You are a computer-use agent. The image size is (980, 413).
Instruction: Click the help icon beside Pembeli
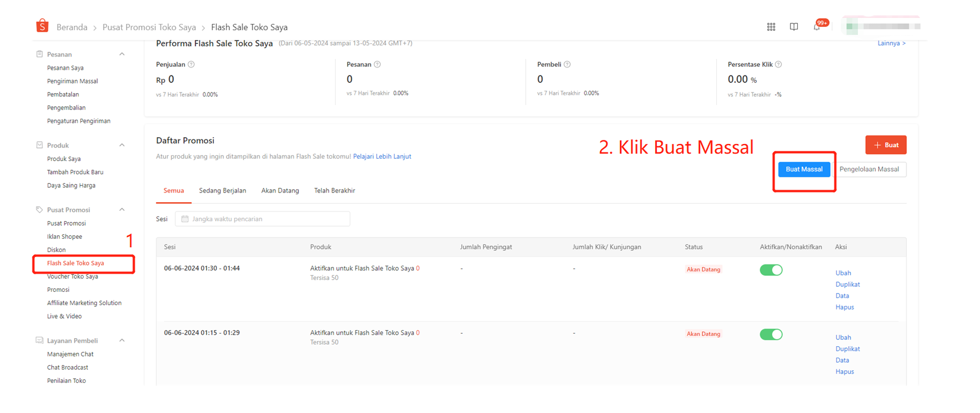[567, 65]
